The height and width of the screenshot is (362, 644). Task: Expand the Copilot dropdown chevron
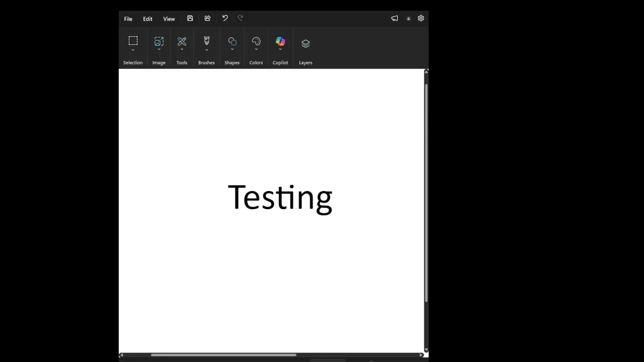[x=280, y=50]
